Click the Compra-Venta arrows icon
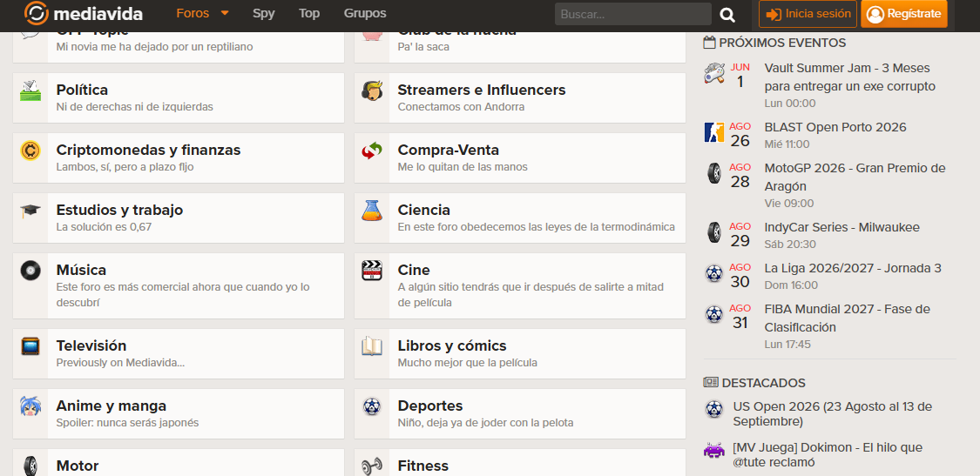The height and width of the screenshot is (476, 980). [371, 151]
